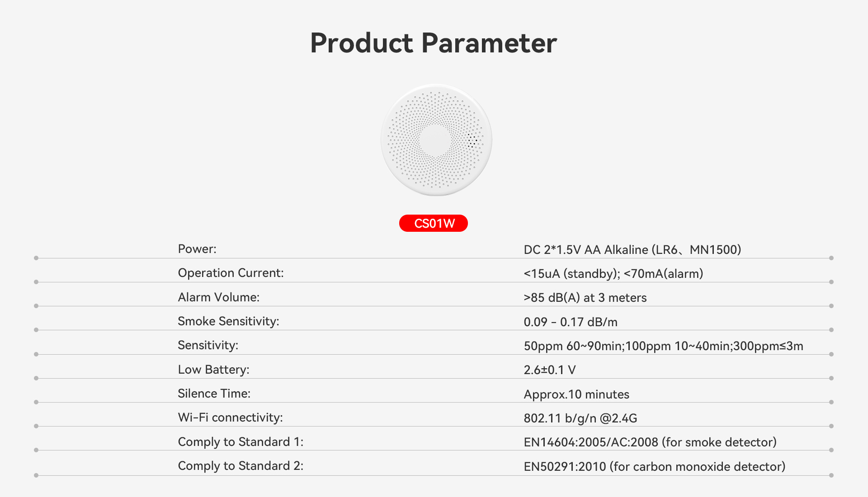Click the Approx.10 minutes value
Screen dimensions: 868x497
[x=576, y=394]
